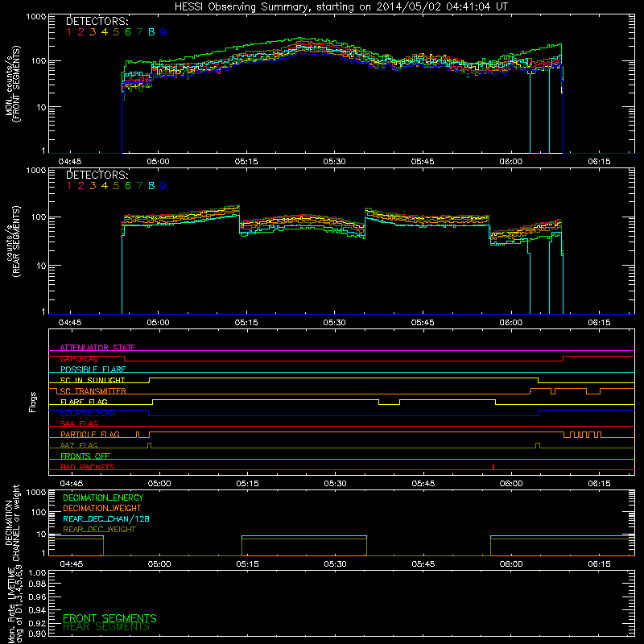Pick detector 2 in the rear segments legend
644x644 pixels.
coord(81,186)
